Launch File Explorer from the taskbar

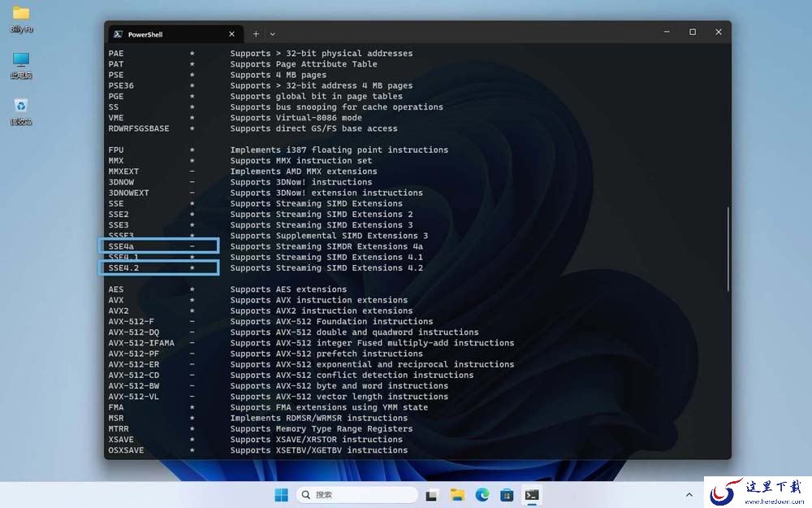456,495
